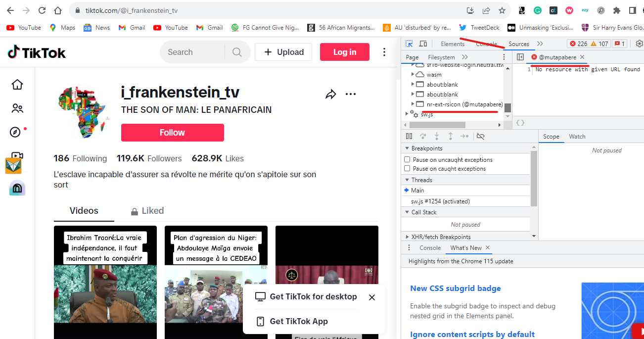
Task: Click the browser back arrow
Action: click(10, 10)
